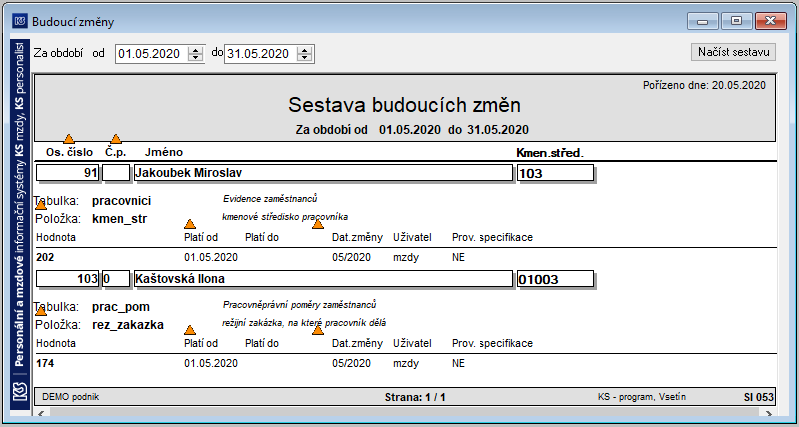The height and width of the screenshot is (427, 799).
Task: Click the Uživatel value mzdy for value 174
Action: (x=406, y=363)
